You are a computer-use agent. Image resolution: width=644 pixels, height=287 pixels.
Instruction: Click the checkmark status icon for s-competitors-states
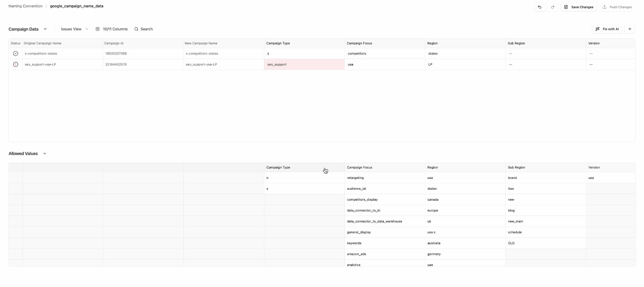[15, 54]
